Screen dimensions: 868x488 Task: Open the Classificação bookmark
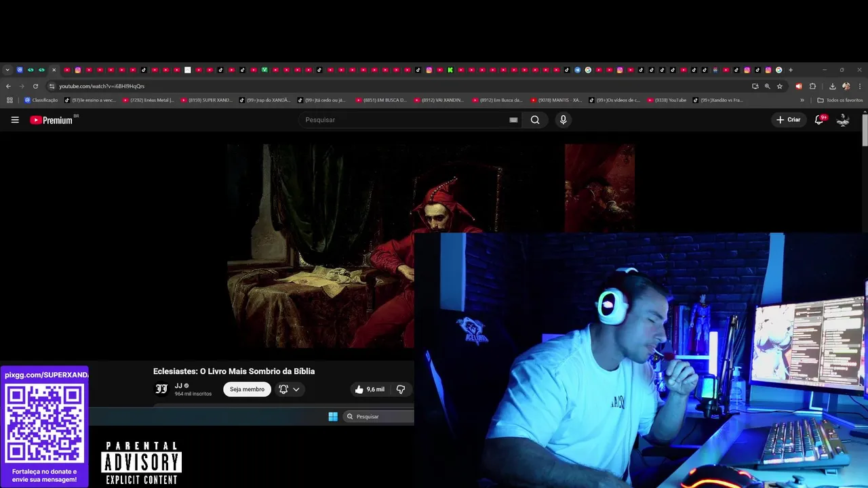point(41,100)
